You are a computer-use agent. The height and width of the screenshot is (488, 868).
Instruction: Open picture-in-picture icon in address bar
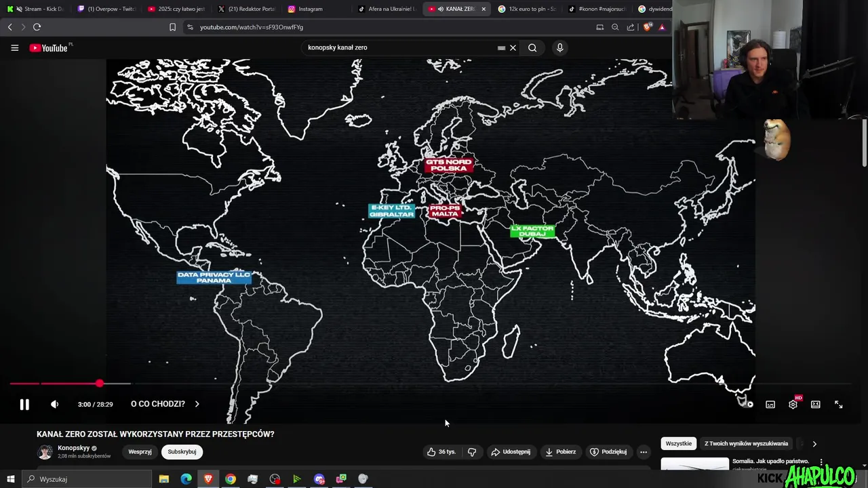pos(599,27)
